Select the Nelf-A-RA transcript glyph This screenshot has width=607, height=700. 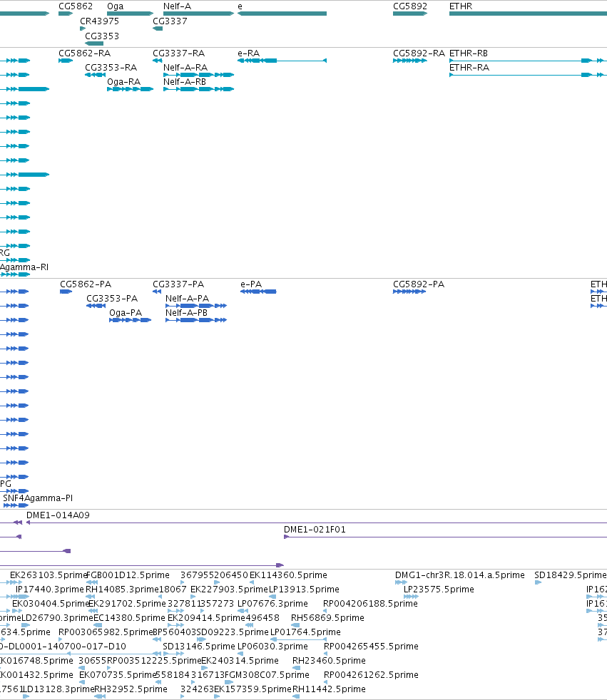[x=199, y=75]
